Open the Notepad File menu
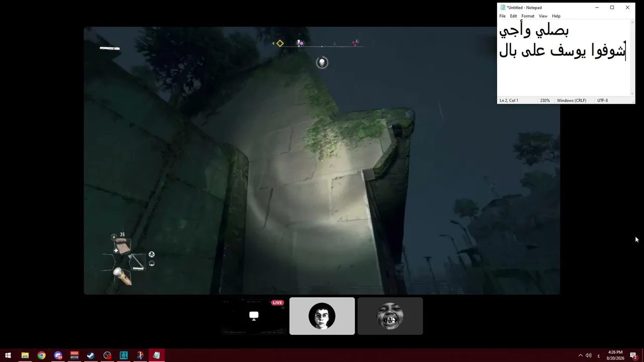This screenshot has height=362, width=644. (502, 16)
